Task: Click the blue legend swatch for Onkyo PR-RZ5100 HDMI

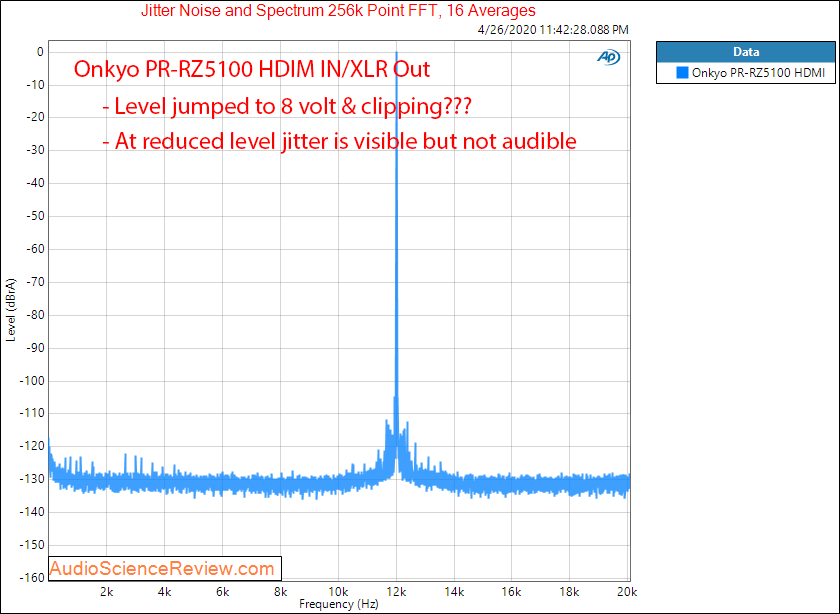Action: click(682, 73)
